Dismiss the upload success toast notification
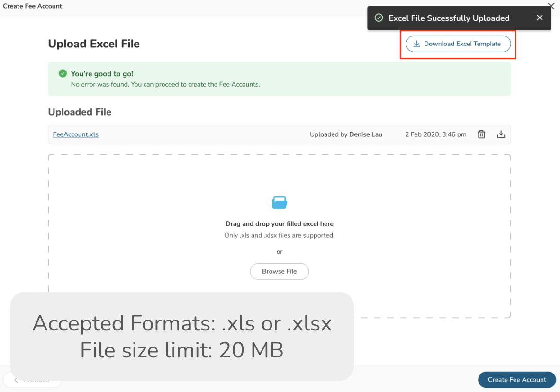The image size is (560, 392). (x=540, y=18)
